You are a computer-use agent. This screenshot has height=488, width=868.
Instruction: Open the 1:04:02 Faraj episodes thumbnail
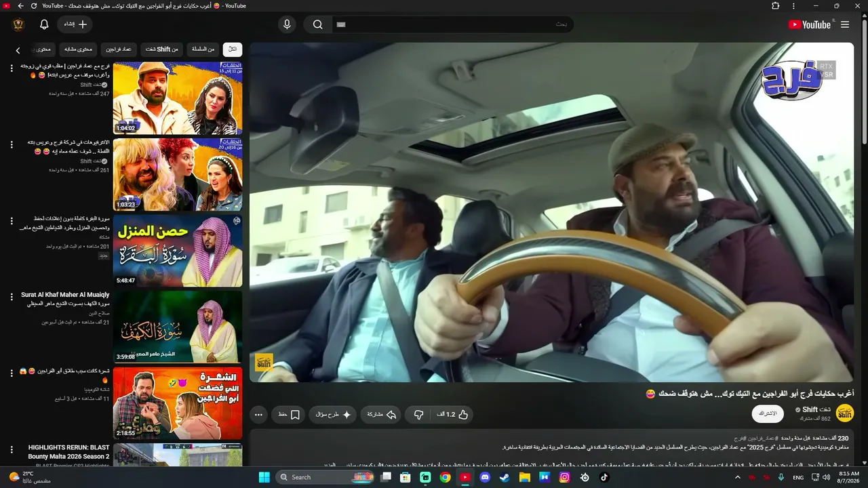[x=178, y=98]
